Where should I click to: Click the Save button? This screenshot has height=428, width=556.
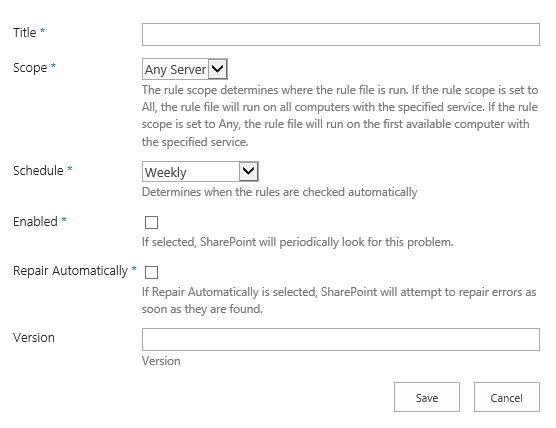427,397
